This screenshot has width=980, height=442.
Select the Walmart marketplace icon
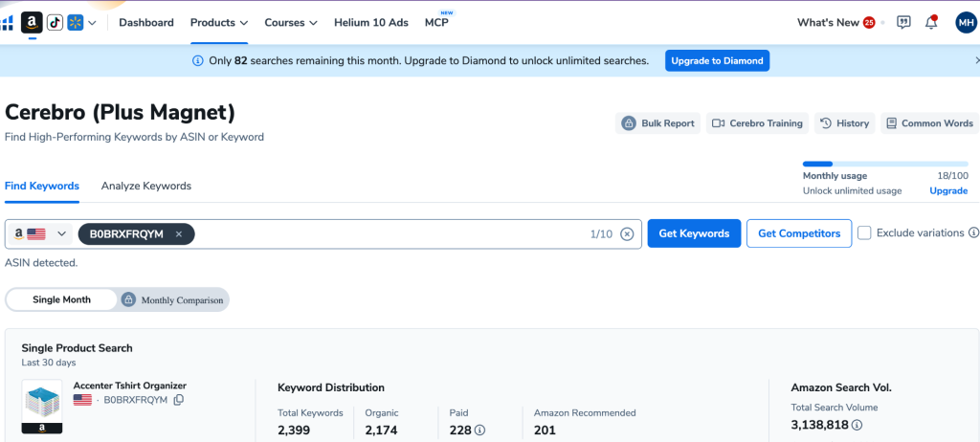tap(76, 23)
